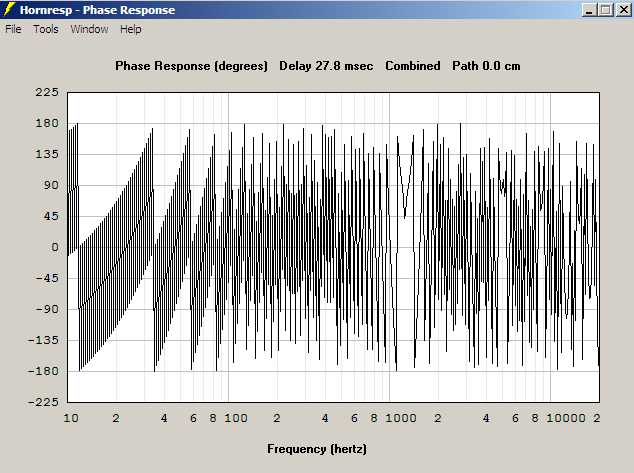This screenshot has height=473, width=634.
Task: Click the 1000 frequency axis label
Action: click(x=401, y=418)
